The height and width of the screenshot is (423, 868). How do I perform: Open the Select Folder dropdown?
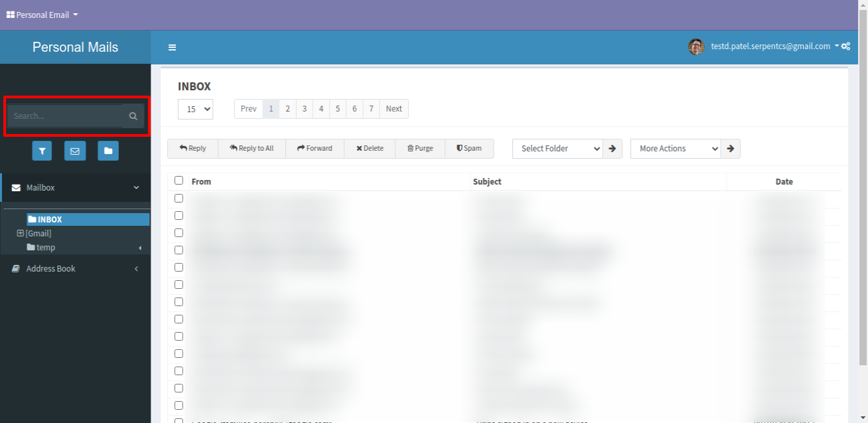pyautogui.click(x=557, y=148)
